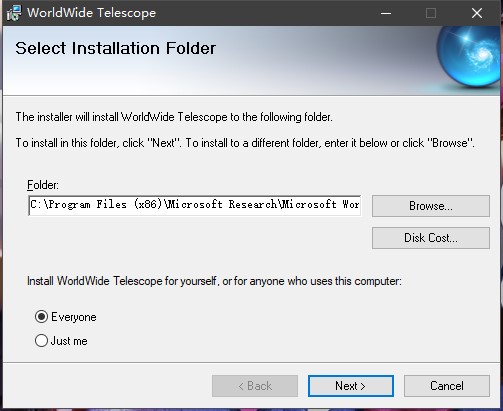Click the Folder: label
The width and height of the screenshot is (503, 411).
(x=43, y=185)
